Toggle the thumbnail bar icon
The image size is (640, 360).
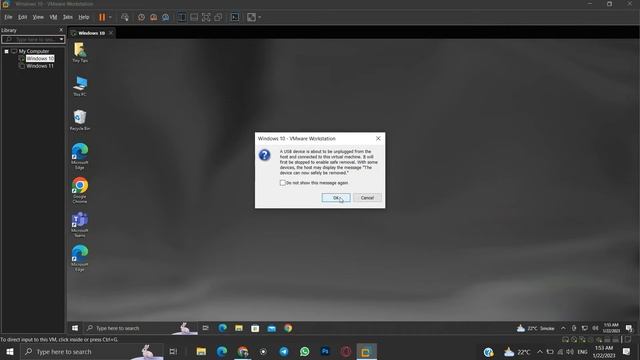click(x=194, y=17)
